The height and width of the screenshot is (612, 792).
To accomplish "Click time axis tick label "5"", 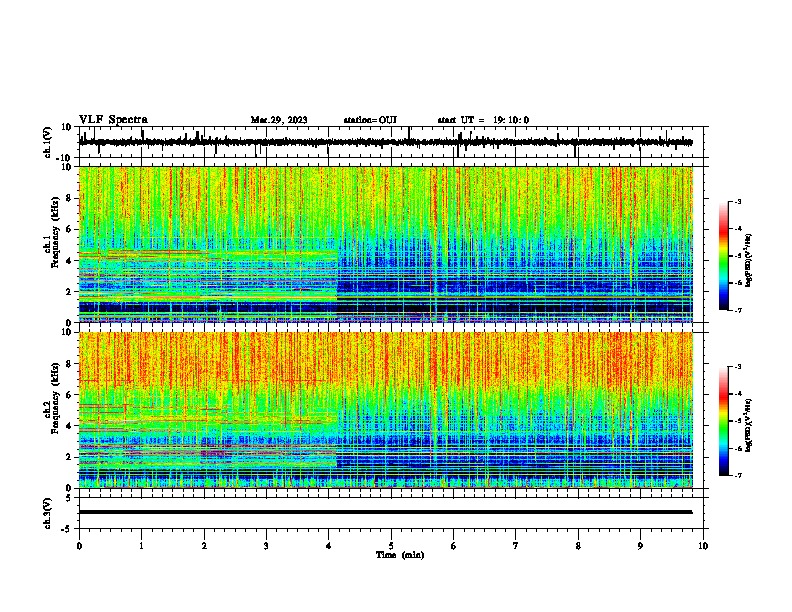I will 391,546.
